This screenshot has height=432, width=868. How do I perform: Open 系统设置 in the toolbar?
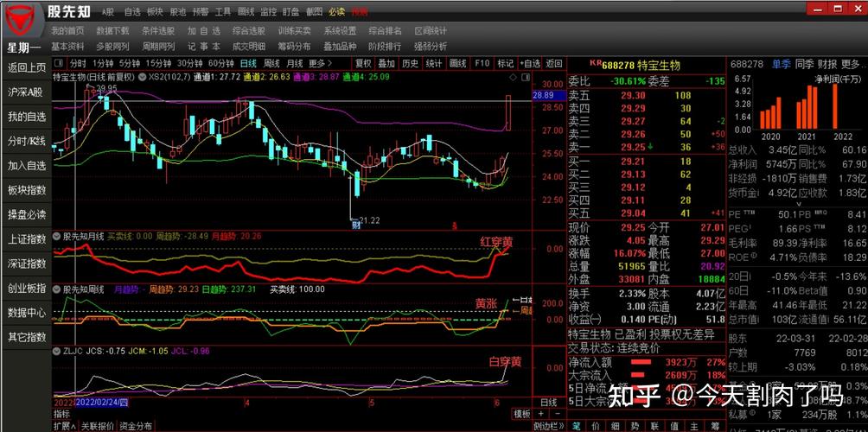coord(340,31)
